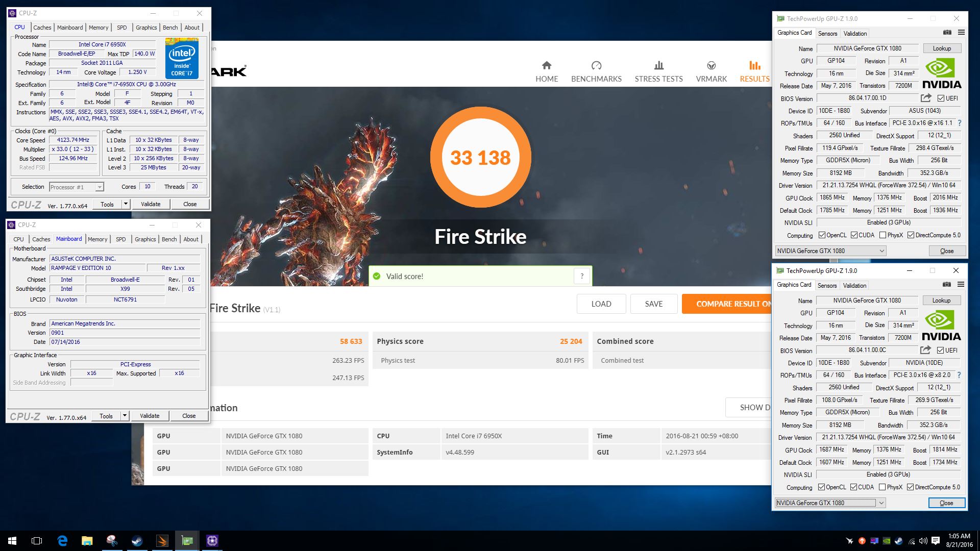
Task: Expand Tools dropdown arrow in bottom CPU-Z
Action: click(125, 416)
